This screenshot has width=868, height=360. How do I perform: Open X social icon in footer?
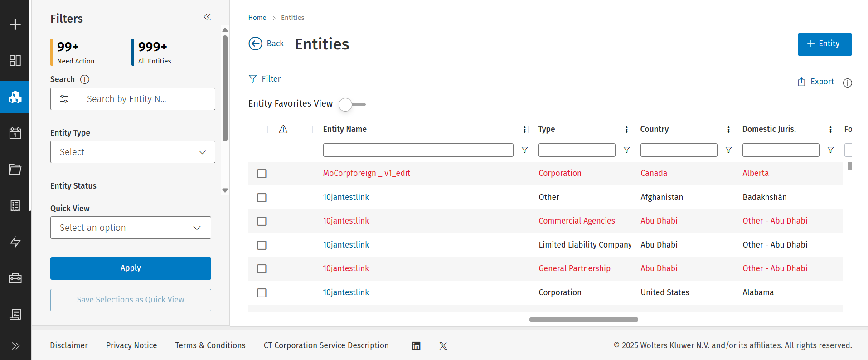[x=443, y=346]
